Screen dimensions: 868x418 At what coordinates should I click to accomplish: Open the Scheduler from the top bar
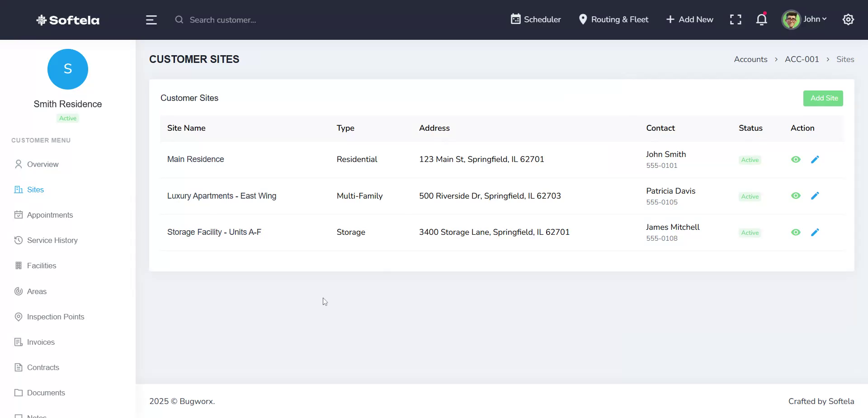535,19
